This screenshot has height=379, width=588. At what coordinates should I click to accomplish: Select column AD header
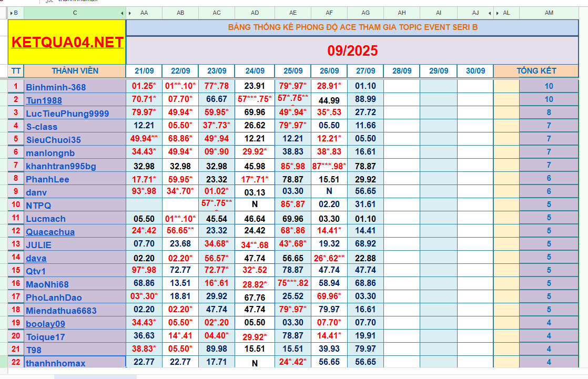click(255, 13)
